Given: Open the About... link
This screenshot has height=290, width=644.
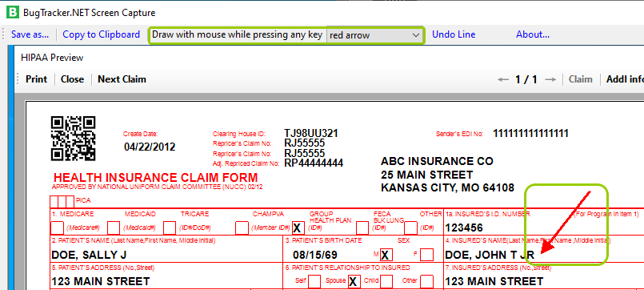Looking at the screenshot, I should pos(533,34).
